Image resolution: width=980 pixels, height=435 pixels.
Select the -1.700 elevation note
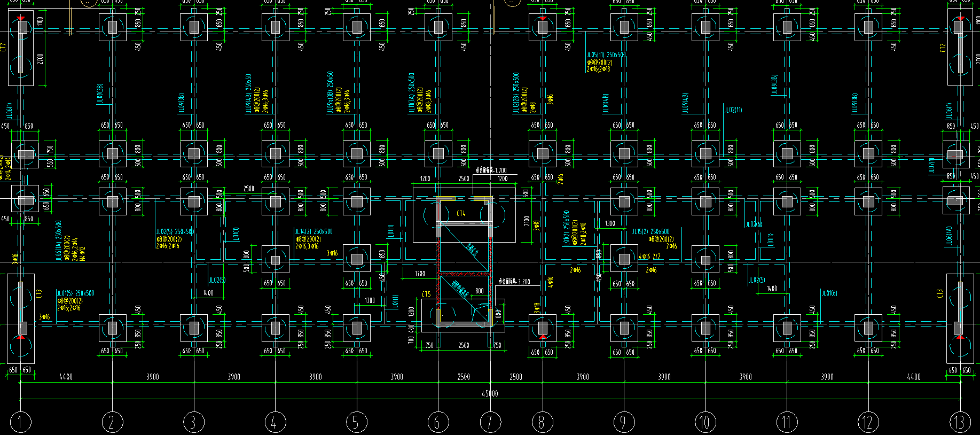click(x=491, y=171)
